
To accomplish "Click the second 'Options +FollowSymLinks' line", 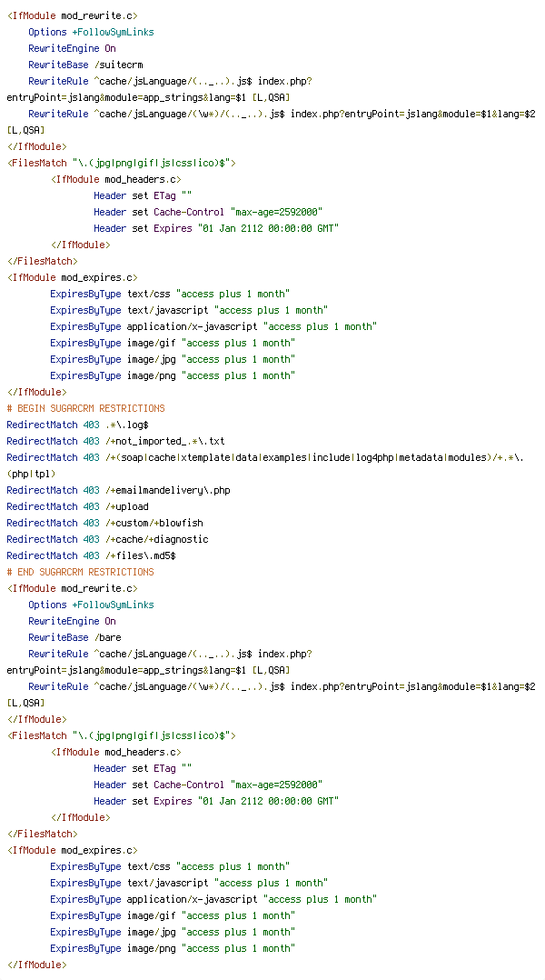I will click(x=91, y=605).
